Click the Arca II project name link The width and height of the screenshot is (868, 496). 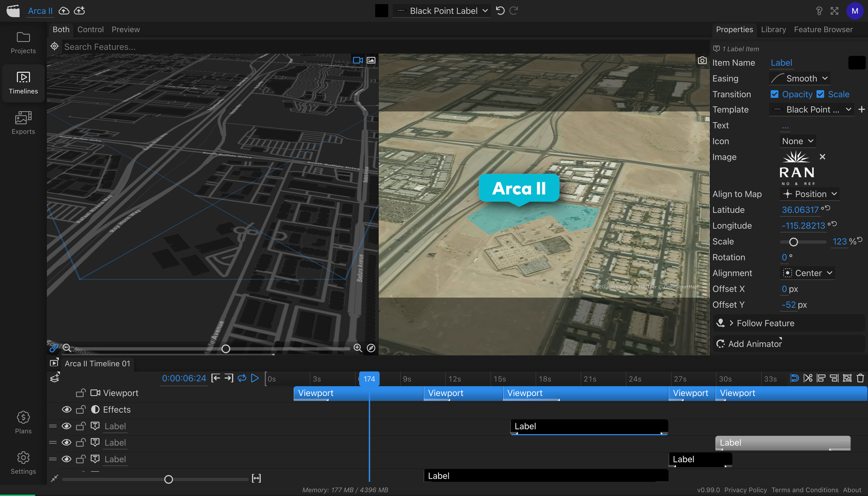point(40,11)
